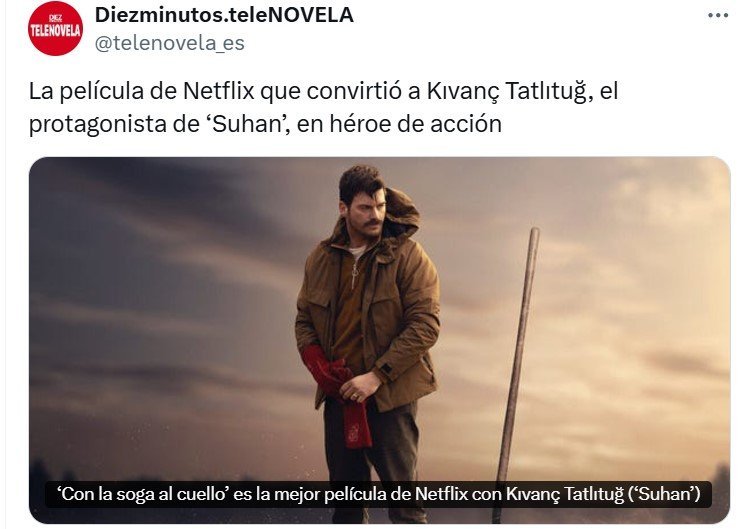Open the article card image
This screenshot has width=746, height=529.
379,340
